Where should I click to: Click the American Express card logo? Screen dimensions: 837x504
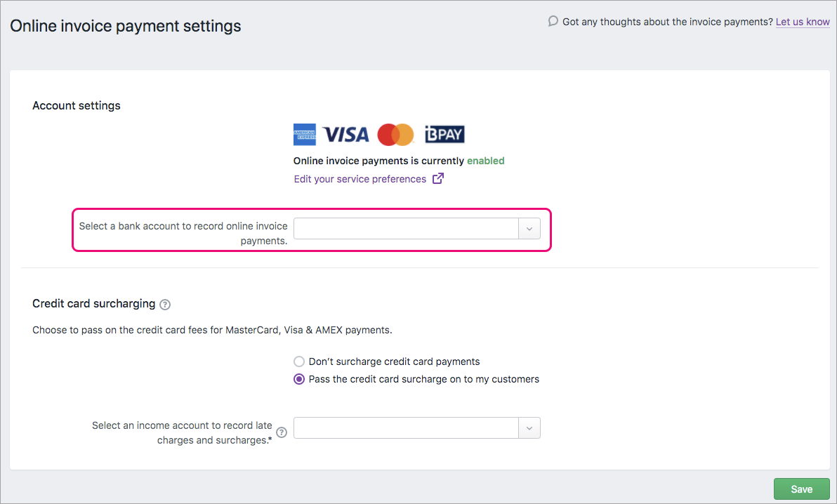305,134
